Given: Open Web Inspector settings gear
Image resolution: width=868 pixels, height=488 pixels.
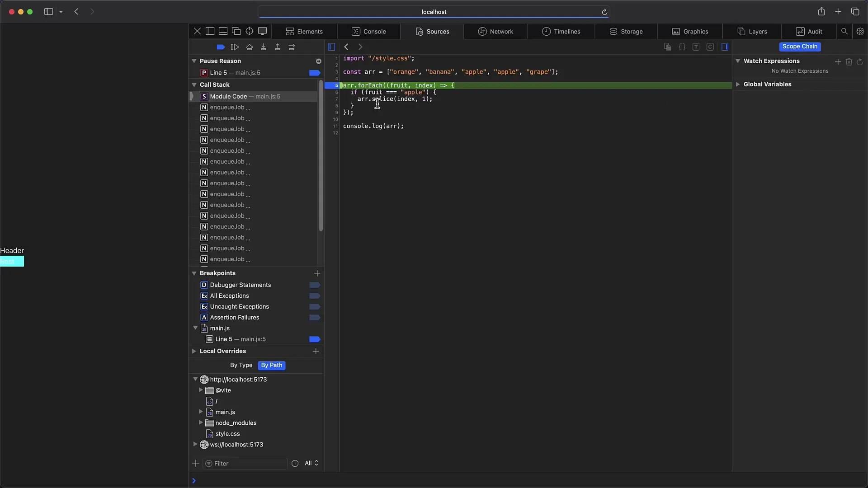Looking at the screenshot, I should (860, 32).
